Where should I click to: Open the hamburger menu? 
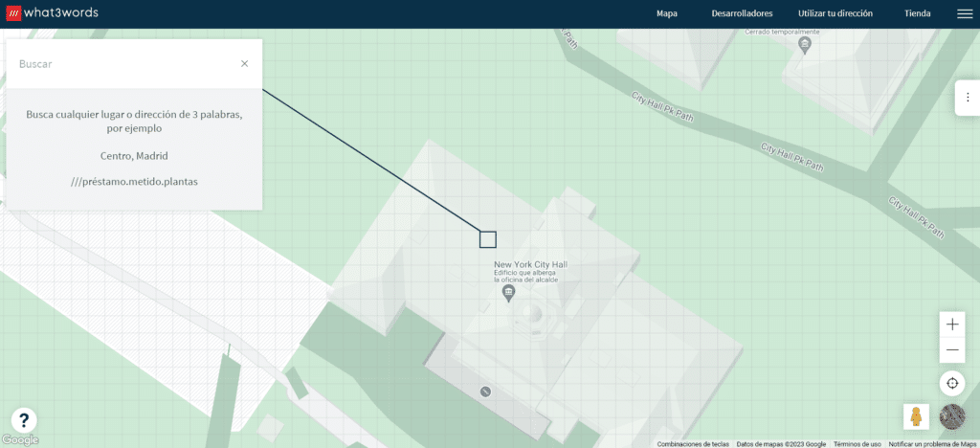click(965, 13)
